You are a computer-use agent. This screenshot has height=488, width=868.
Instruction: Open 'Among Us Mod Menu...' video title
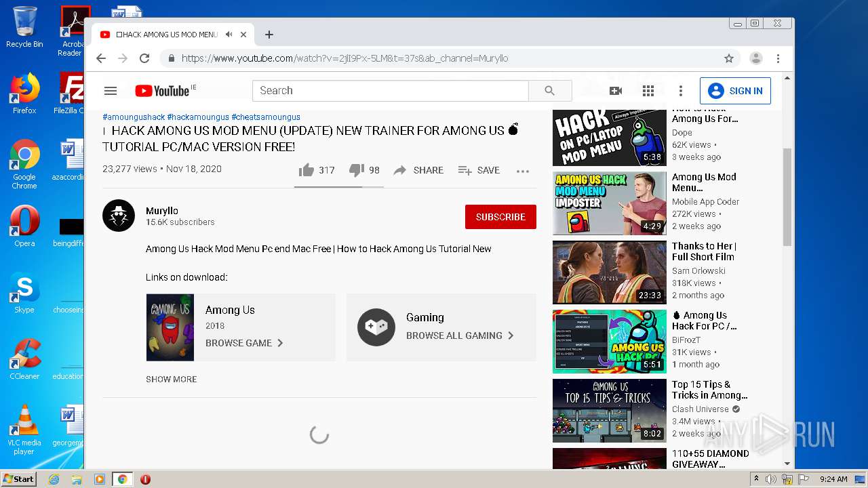coord(704,182)
